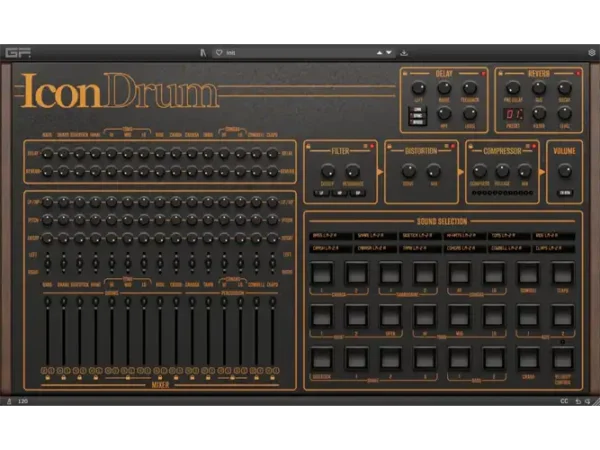This screenshot has height=450, width=600.
Task: Click the Reverb Pre Delay knob
Action: (513, 88)
